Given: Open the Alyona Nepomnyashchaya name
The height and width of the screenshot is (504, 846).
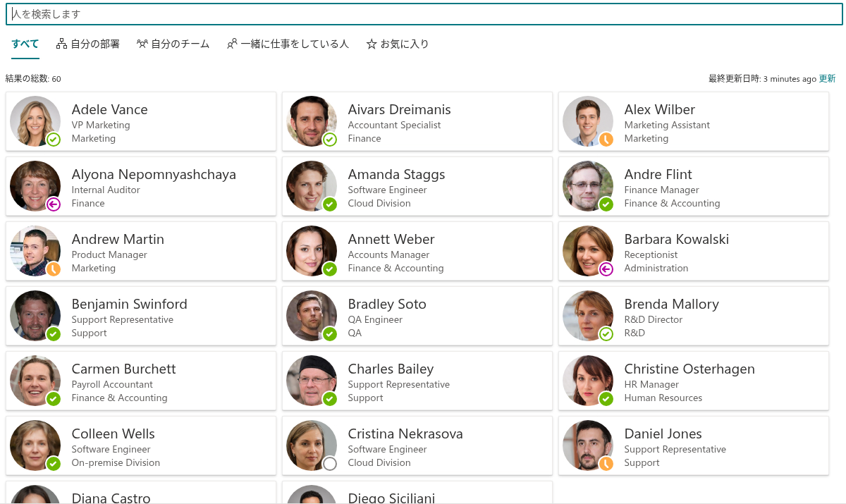Looking at the screenshot, I should (x=154, y=174).
